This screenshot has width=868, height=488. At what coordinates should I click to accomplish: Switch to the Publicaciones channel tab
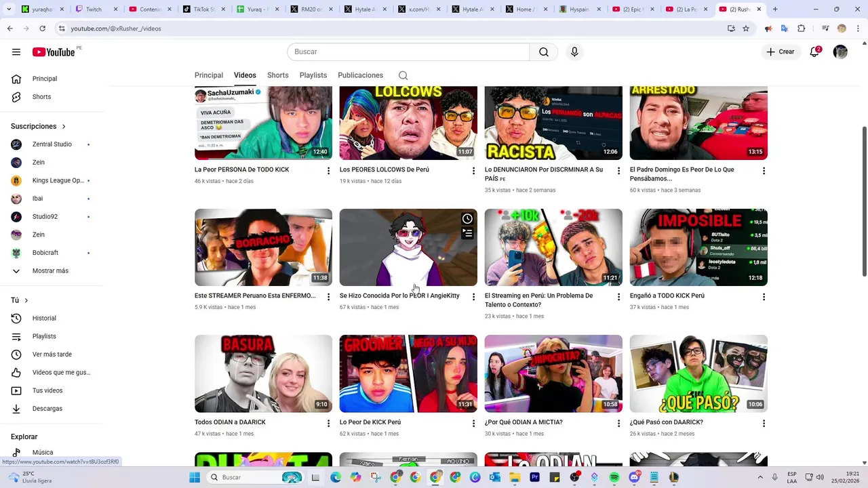[x=361, y=75]
